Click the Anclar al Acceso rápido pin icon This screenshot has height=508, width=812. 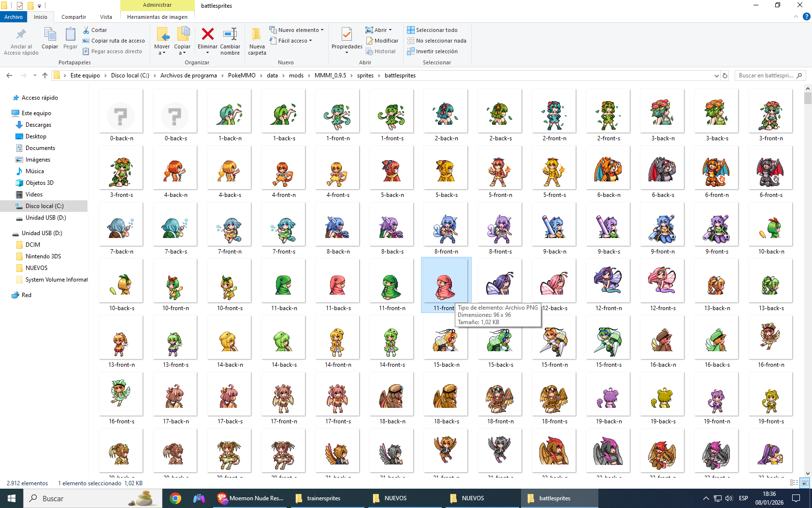pyautogui.click(x=21, y=34)
